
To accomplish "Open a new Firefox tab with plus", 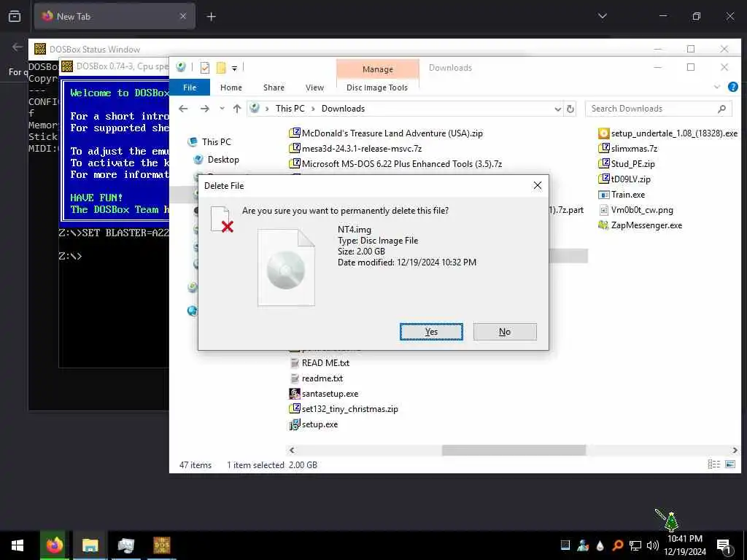I will [x=211, y=17].
